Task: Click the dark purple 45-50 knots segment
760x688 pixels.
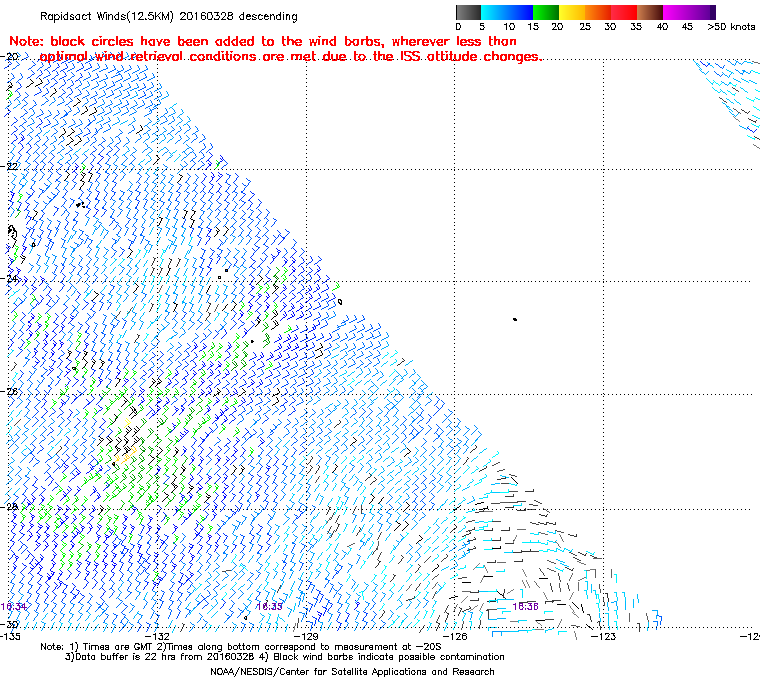Action: coord(702,12)
